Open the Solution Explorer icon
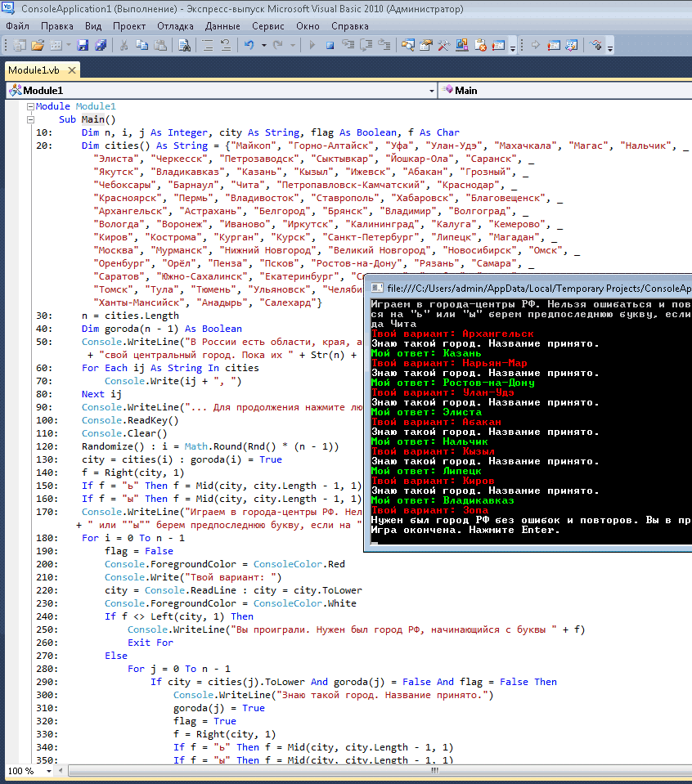692x784 pixels. (408, 46)
